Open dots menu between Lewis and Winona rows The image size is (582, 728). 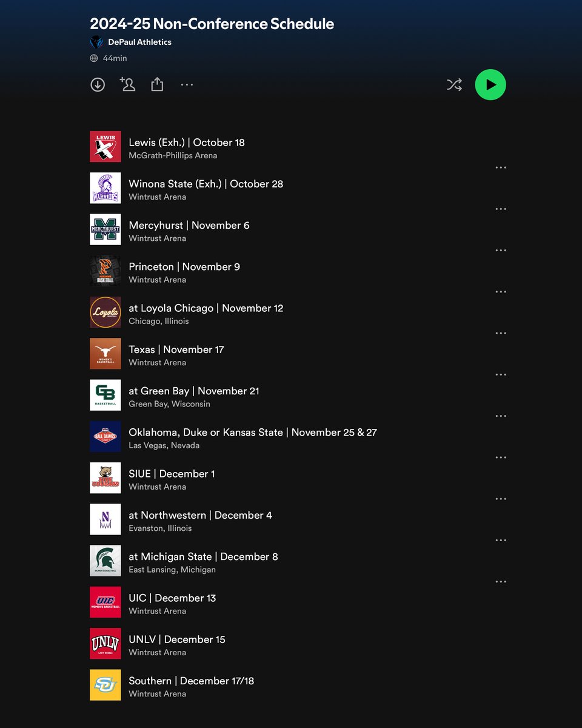pyautogui.click(x=501, y=167)
